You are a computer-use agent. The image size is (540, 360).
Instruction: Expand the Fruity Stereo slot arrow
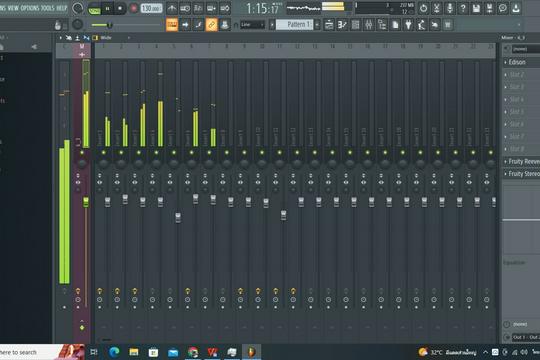click(x=505, y=174)
